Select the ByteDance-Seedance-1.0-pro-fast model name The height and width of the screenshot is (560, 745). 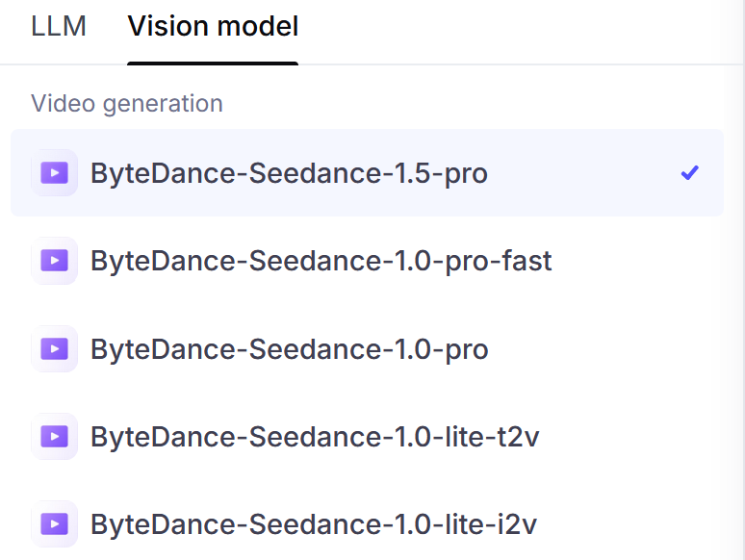click(321, 261)
